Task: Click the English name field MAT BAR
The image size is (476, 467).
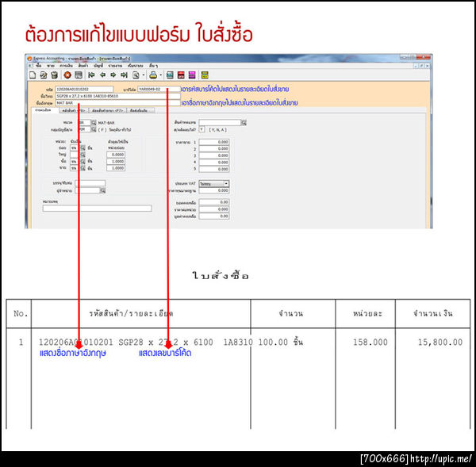Action: (x=117, y=103)
